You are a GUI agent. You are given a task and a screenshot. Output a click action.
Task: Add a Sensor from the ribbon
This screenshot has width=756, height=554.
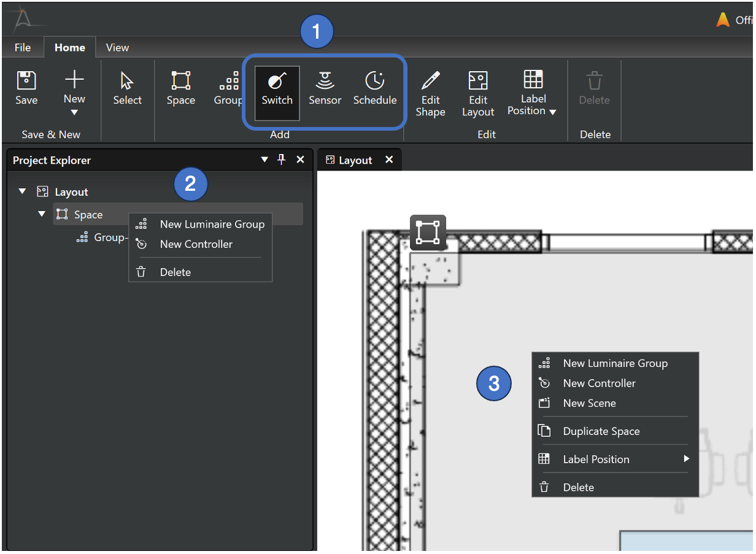(x=325, y=88)
